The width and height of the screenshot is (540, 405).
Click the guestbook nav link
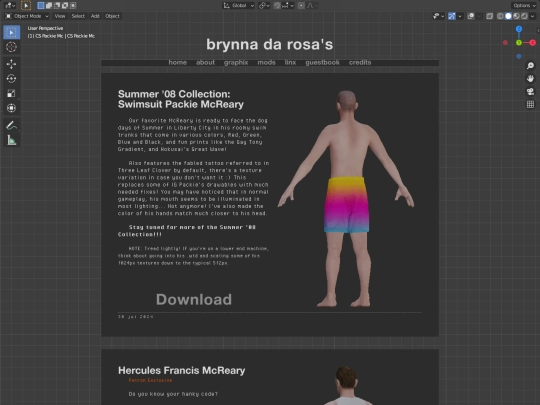[x=322, y=62]
